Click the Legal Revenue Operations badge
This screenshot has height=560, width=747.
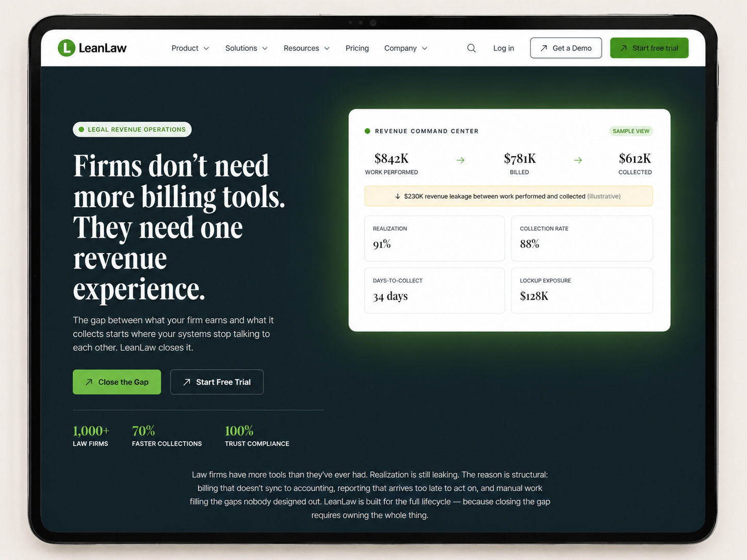132,129
